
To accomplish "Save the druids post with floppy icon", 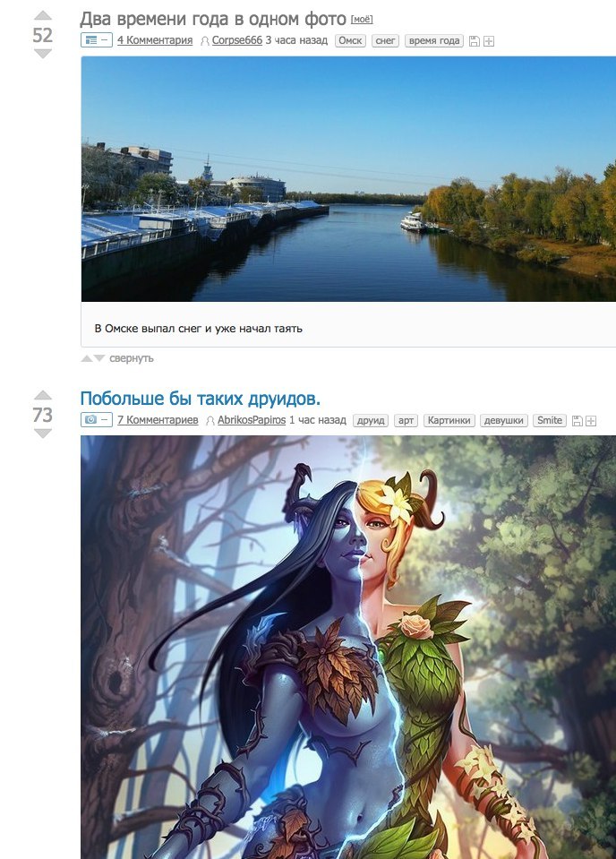I will pyautogui.click(x=577, y=421).
